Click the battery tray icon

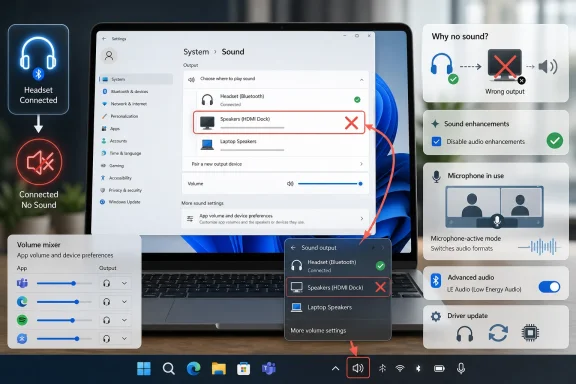(439, 368)
